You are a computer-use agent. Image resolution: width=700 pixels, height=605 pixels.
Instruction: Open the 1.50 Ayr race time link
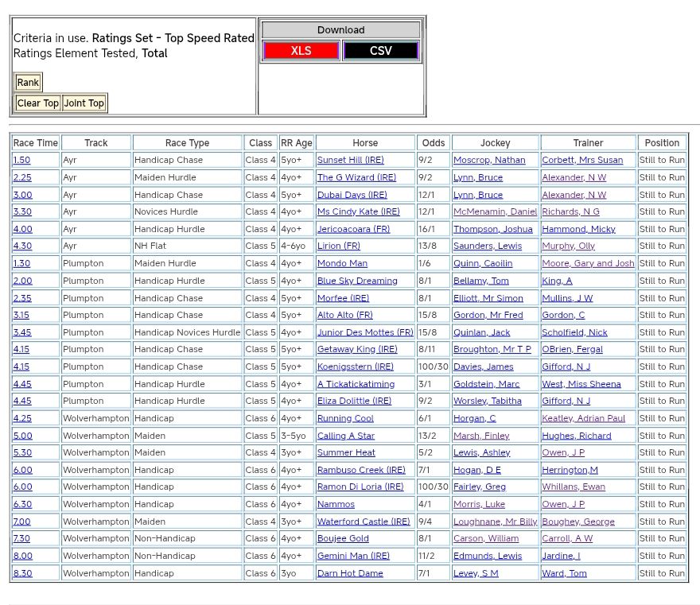click(x=22, y=160)
